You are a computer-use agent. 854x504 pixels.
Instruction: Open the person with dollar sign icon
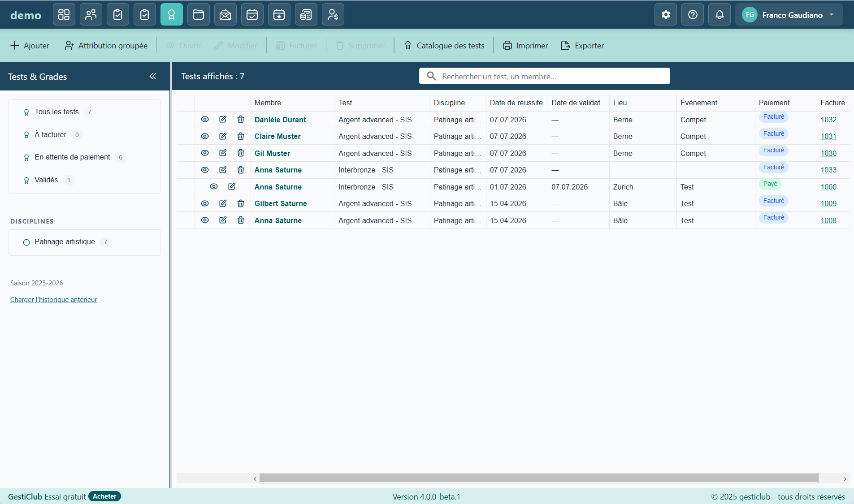[333, 15]
